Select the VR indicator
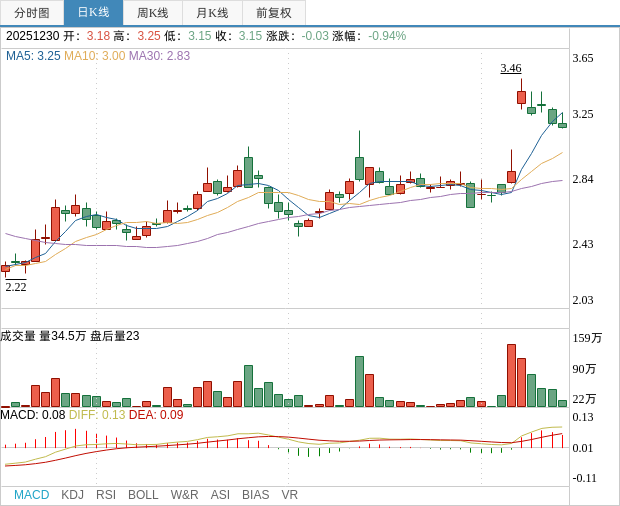 click(289, 495)
